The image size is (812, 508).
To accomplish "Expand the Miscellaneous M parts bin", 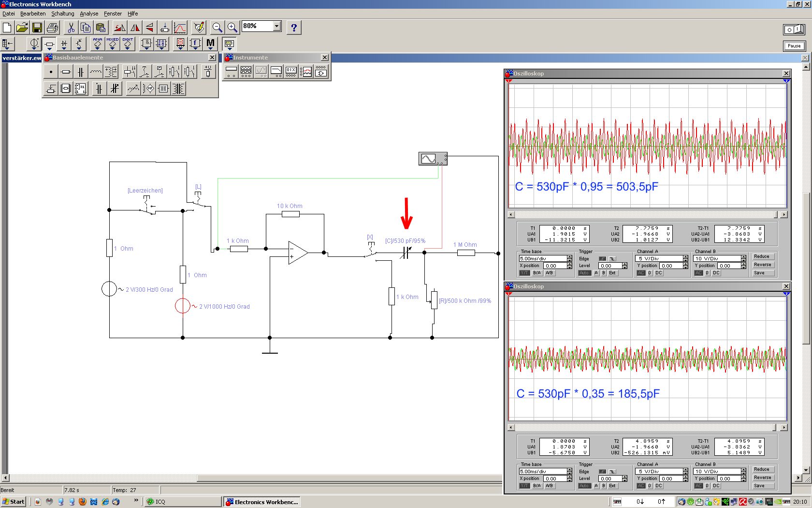I will (210, 44).
